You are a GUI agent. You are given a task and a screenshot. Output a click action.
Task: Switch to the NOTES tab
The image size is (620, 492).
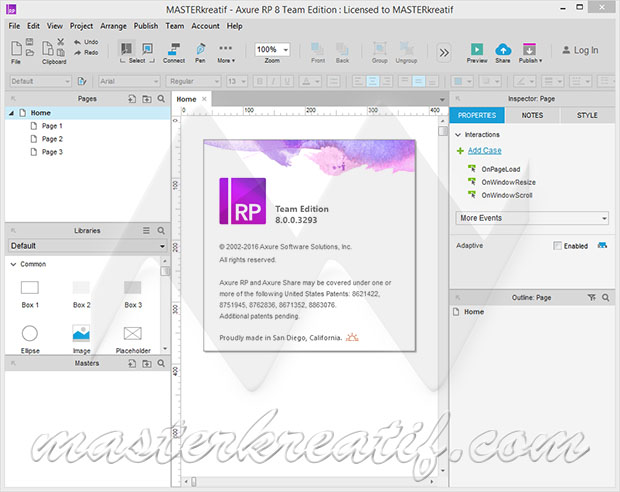coord(532,115)
